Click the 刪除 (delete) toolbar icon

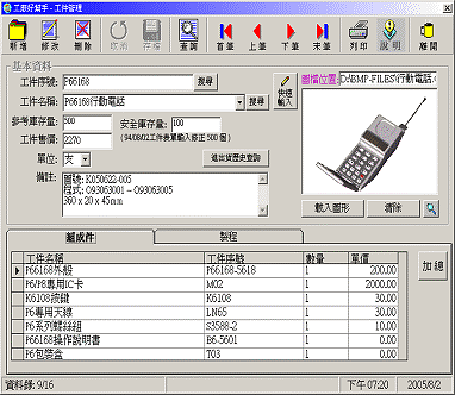[83, 35]
